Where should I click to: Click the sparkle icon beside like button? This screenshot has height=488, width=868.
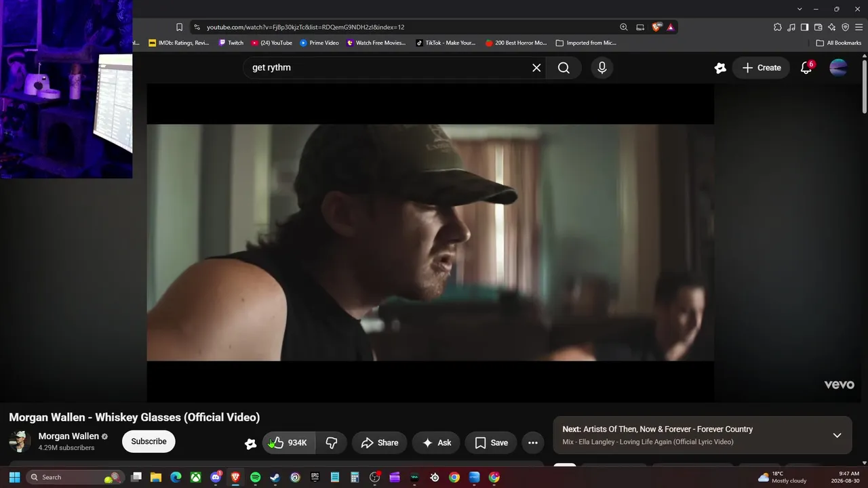[250, 443]
